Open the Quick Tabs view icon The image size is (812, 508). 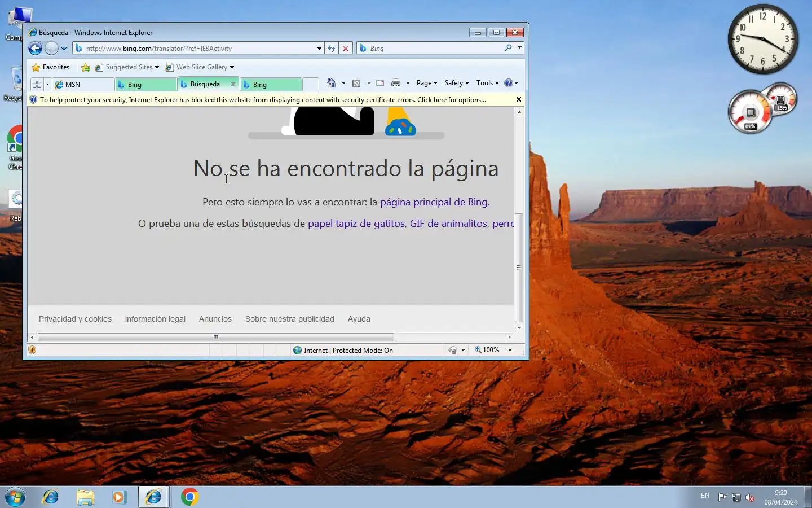click(x=37, y=84)
